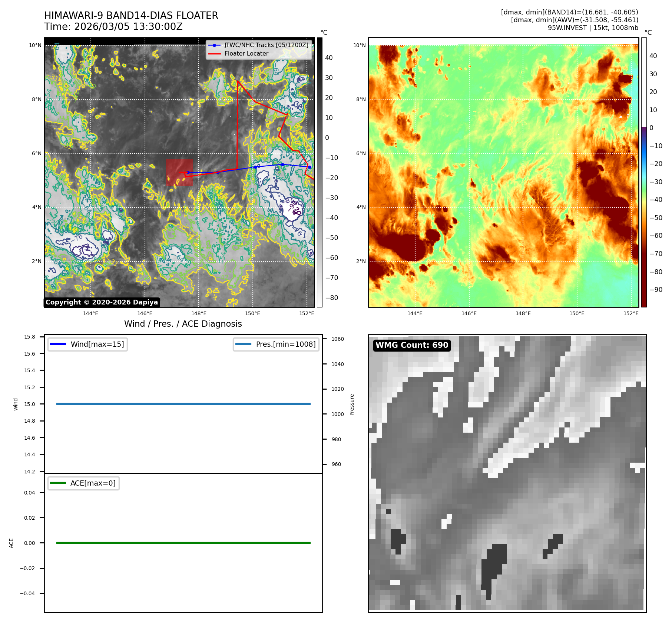This screenshot has width=672, height=626.
Task: Click the Wind[max=15] legend line swatch
Action: click(58, 344)
